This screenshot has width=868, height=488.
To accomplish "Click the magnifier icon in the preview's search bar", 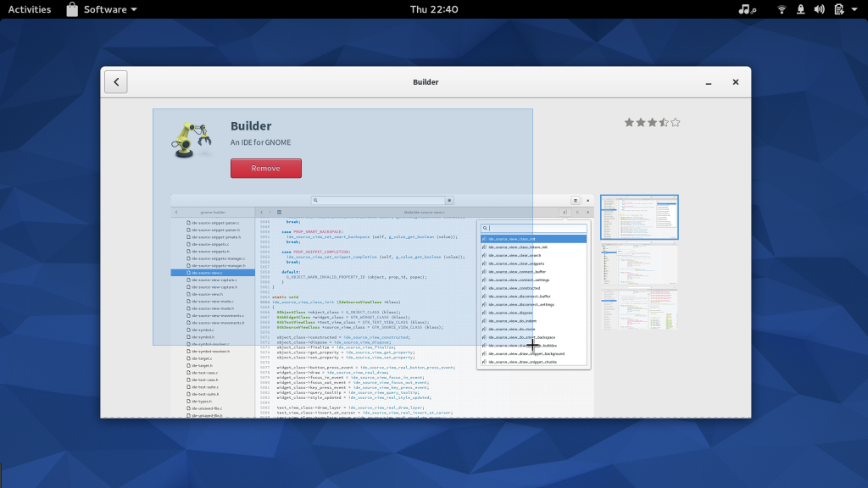I will point(315,200).
